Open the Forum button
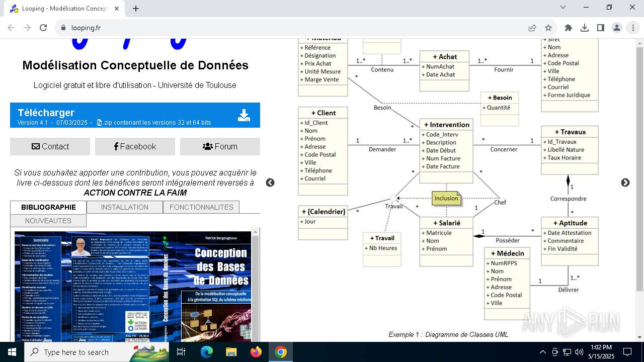 tap(220, 146)
